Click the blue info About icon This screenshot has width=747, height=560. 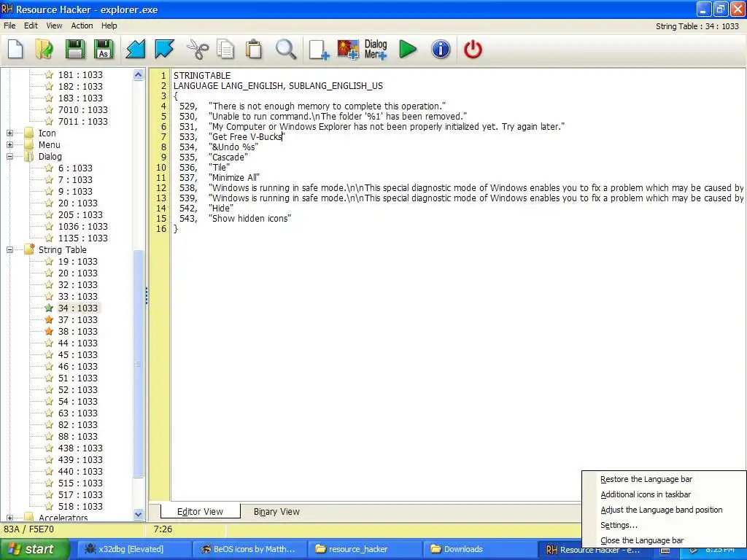(x=441, y=49)
